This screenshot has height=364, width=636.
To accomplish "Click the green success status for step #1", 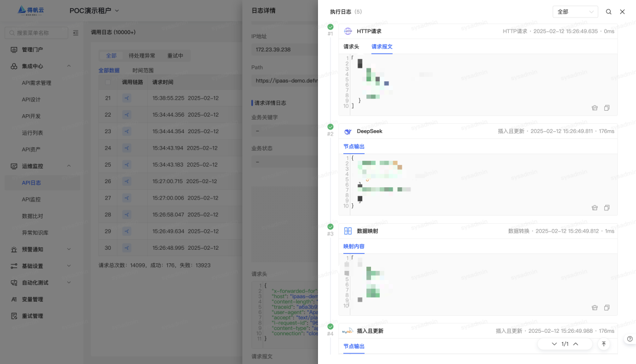I will (x=330, y=27).
